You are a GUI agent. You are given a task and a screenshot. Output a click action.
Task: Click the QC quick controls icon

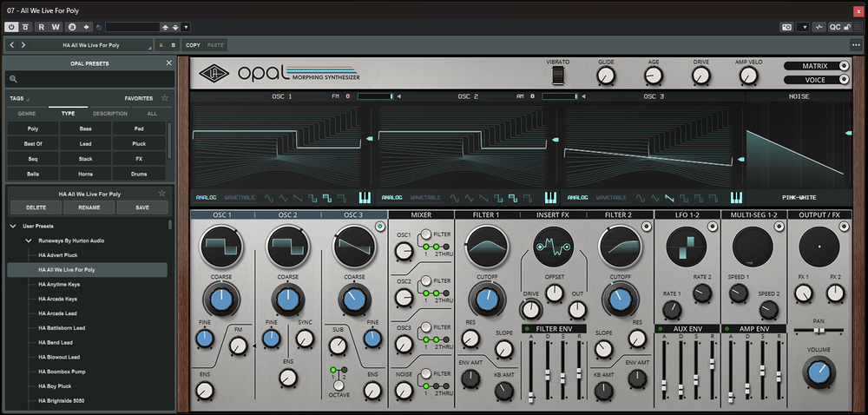point(835,27)
